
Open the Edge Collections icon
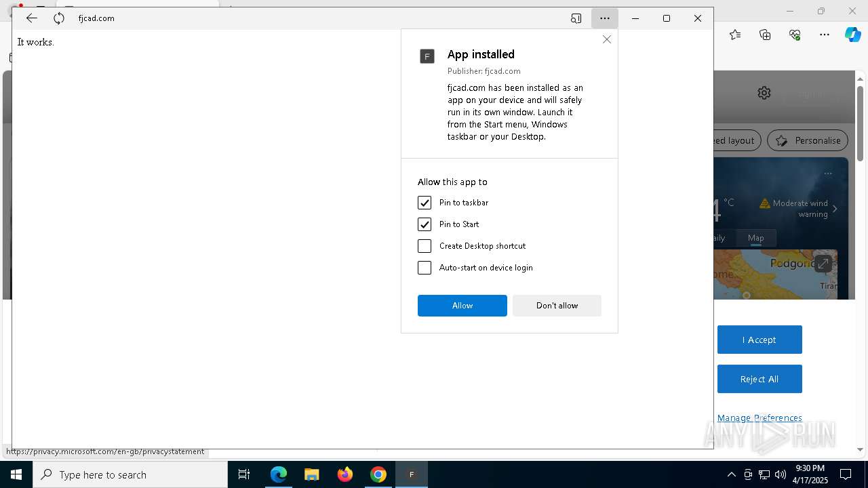click(x=765, y=35)
